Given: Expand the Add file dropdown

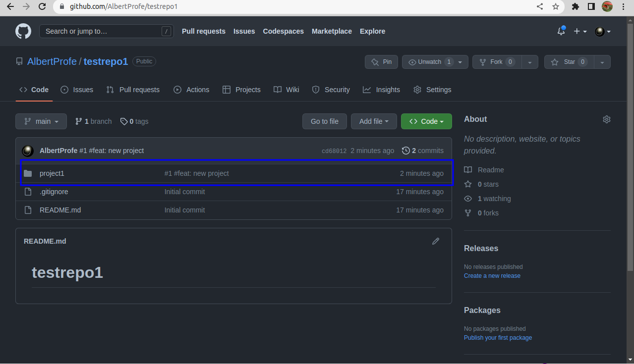Looking at the screenshot, I should (374, 121).
